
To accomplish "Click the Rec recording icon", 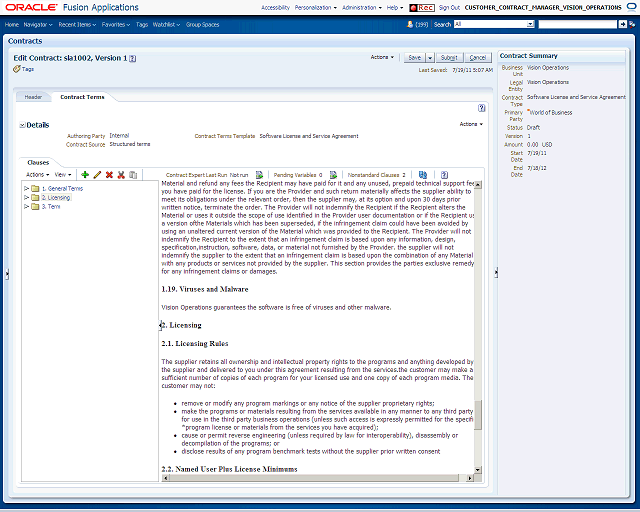I will [422, 7].
